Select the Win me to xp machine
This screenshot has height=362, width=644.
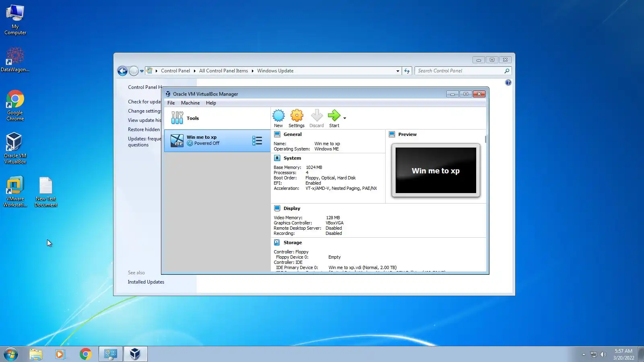[x=217, y=141]
